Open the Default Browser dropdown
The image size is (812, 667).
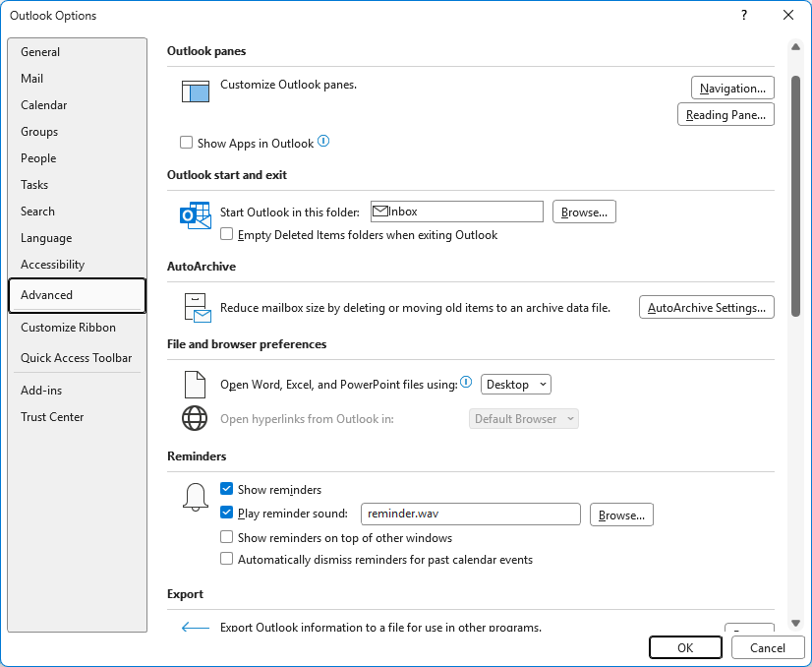(524, 419)
